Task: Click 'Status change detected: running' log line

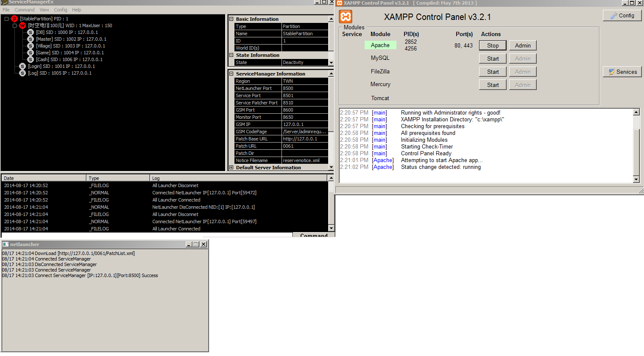Action: (441, 167)
